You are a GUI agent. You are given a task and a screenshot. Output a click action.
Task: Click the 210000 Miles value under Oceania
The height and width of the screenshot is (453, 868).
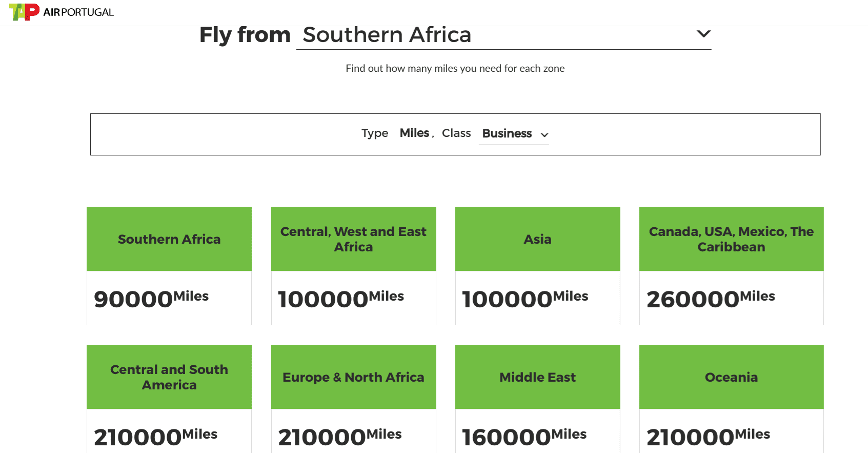pos(708,437)
